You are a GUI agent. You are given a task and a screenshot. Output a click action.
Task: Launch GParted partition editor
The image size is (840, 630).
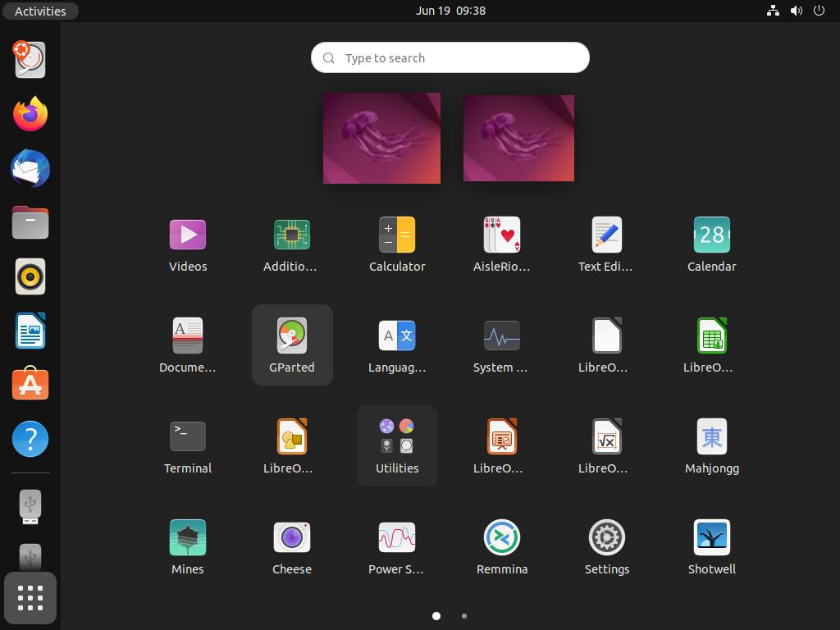click(292, 344)
